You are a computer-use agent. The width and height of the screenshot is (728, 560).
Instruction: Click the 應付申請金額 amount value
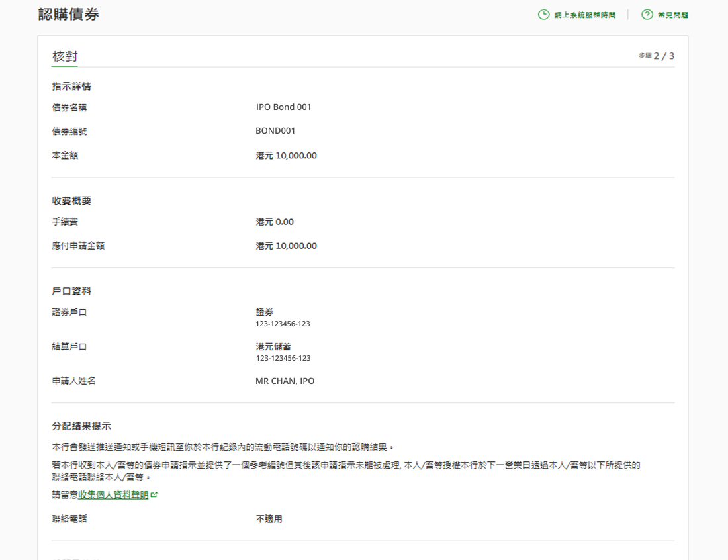(x=286, y=246)
